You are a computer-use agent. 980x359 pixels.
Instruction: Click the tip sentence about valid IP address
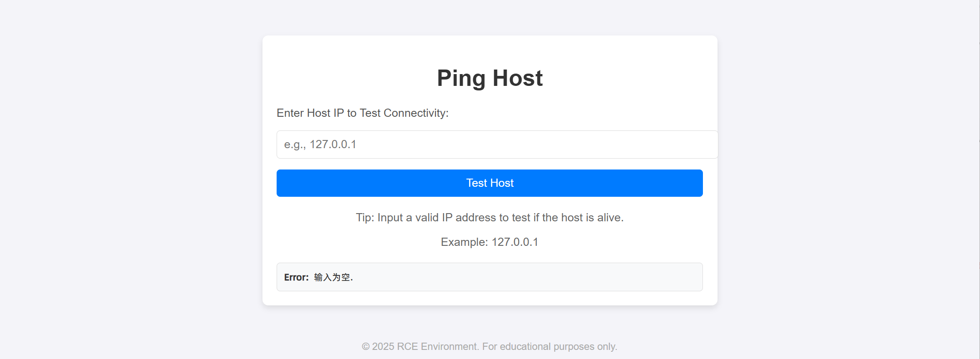point(490,218)
